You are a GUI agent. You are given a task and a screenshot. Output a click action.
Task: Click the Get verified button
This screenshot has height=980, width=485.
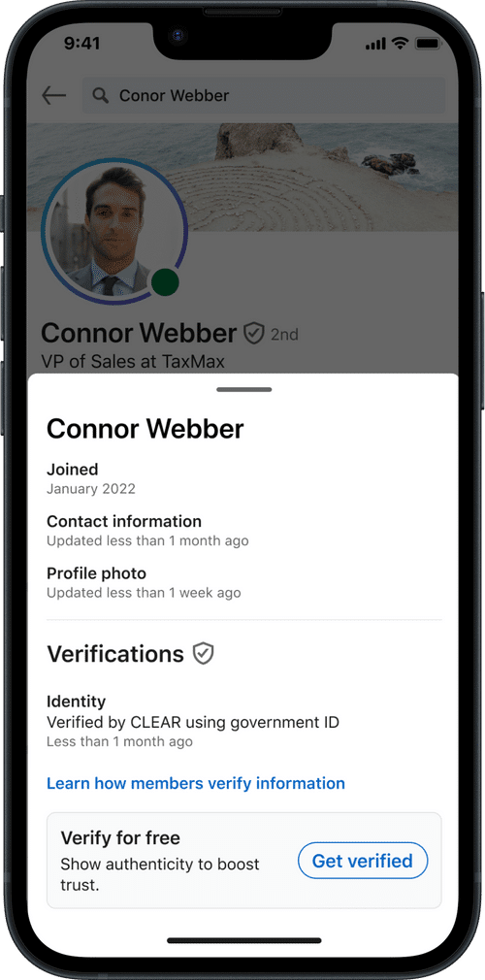(x=363, y=861)
